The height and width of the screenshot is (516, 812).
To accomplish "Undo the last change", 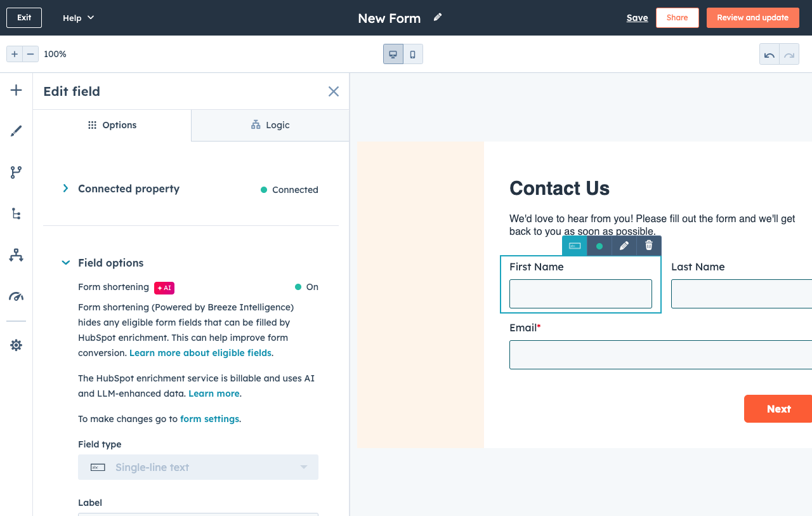I will (769, 54).
